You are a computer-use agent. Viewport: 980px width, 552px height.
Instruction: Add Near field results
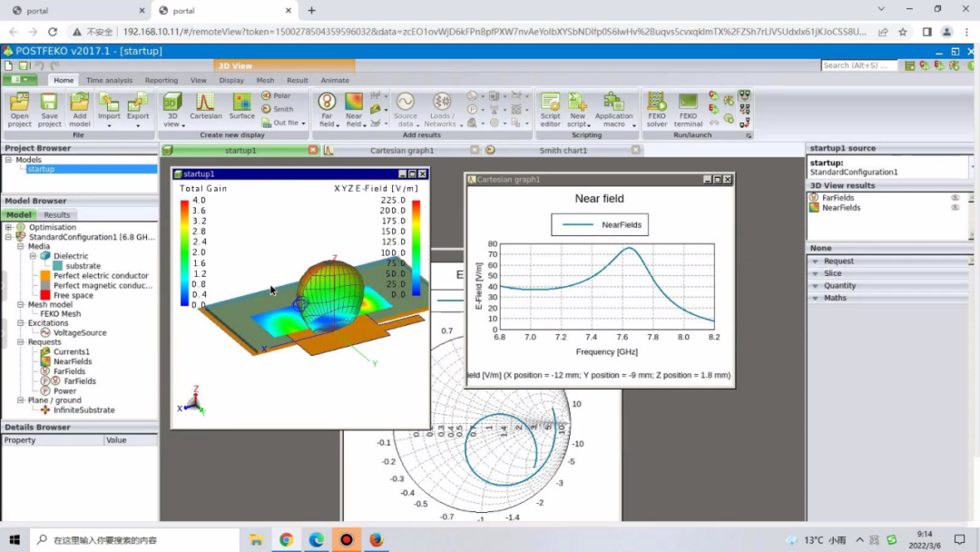coord(354,110)
